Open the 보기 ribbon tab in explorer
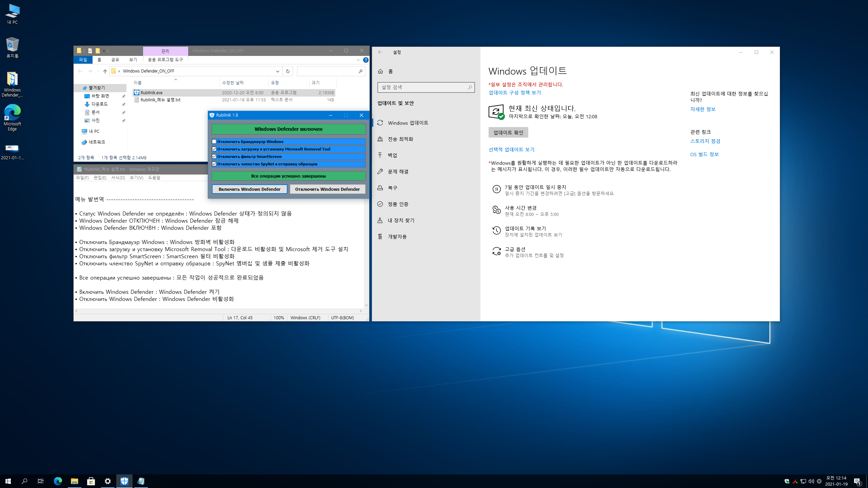 click(133, 60)
